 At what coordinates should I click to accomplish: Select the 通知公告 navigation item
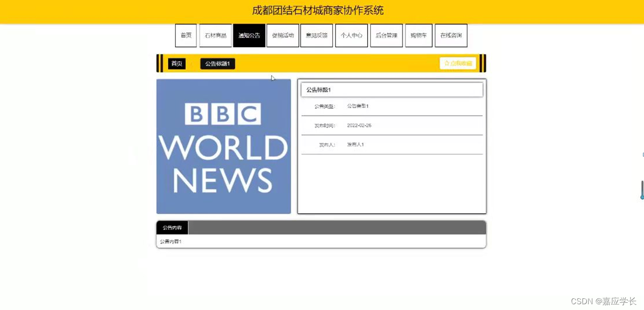point(249,36)
